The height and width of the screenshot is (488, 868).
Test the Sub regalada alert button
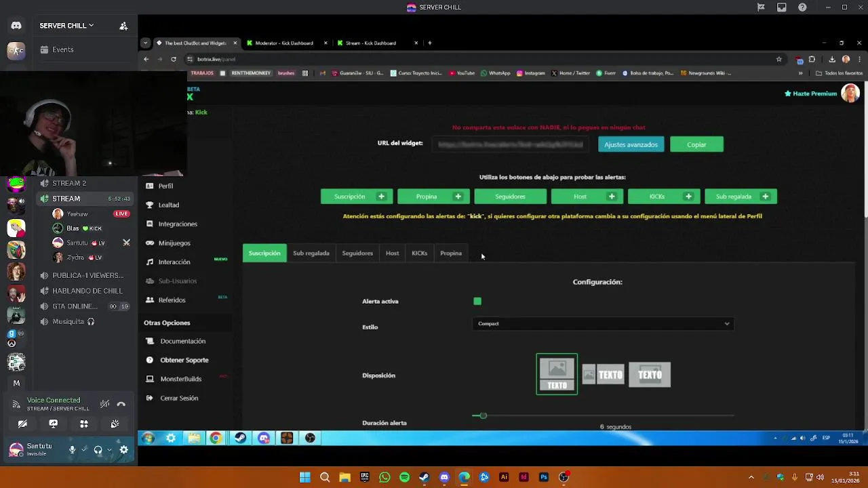[x=741, y=197]
